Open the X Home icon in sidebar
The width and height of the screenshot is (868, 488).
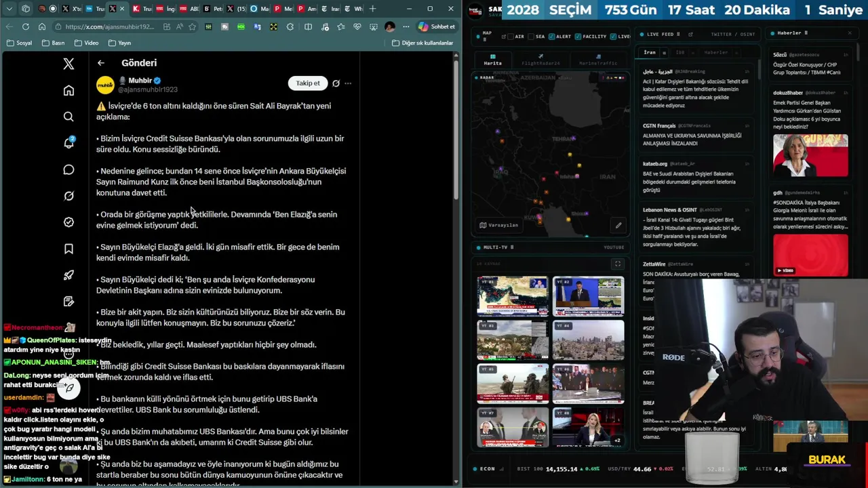(x=68, y=91)
